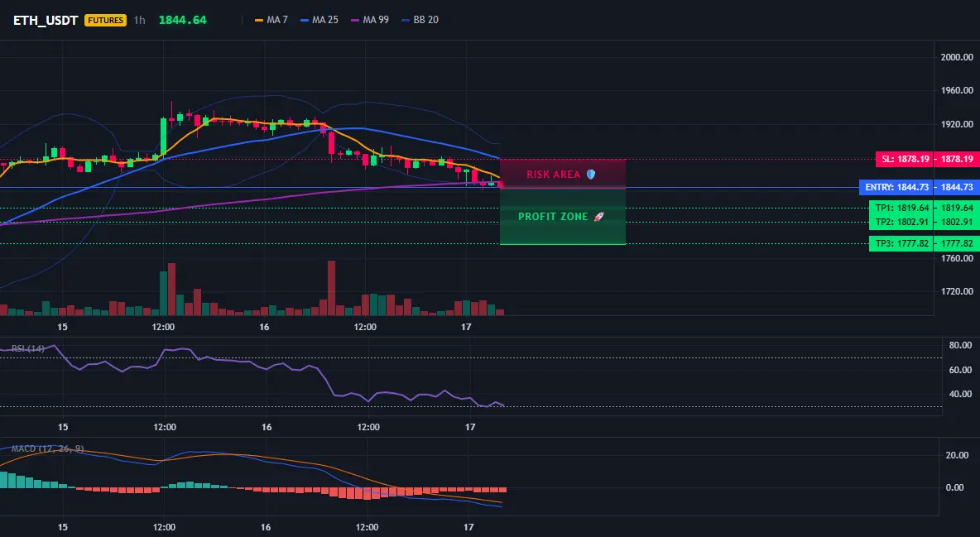Click the 40.00 RSI axis label
980x537 pixels.
pyautogui.click(x=960, y=394)
